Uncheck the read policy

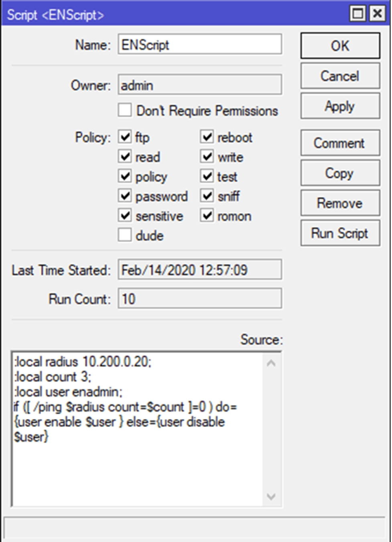[x=125, y=157]
